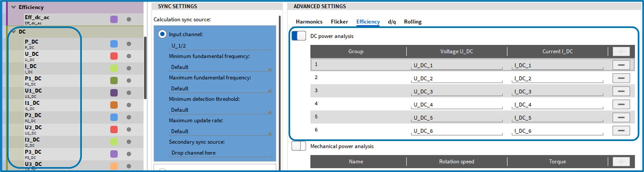Collapse the Efficiency channel group

pyautogui.click(x=14, y=7)
